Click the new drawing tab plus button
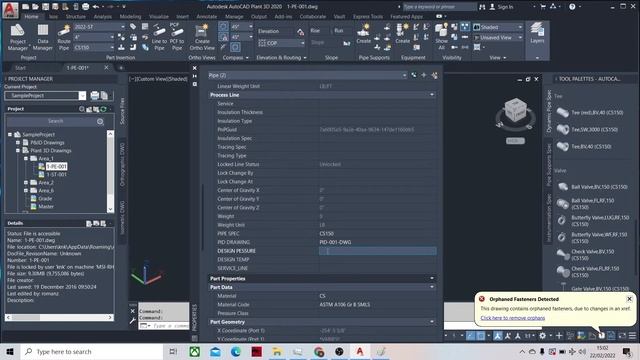 coord(121,68)
